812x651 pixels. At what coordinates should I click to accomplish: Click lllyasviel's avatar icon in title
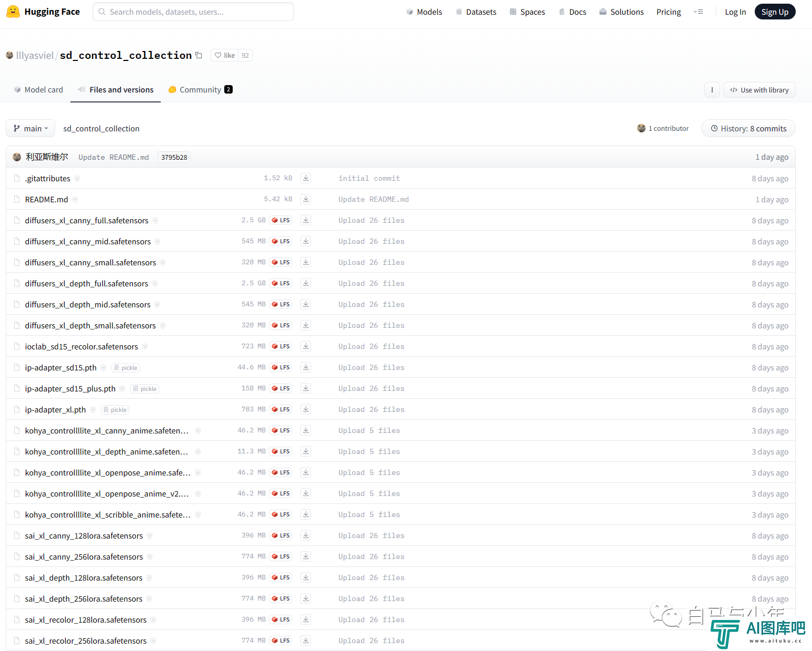pos(9,55)
